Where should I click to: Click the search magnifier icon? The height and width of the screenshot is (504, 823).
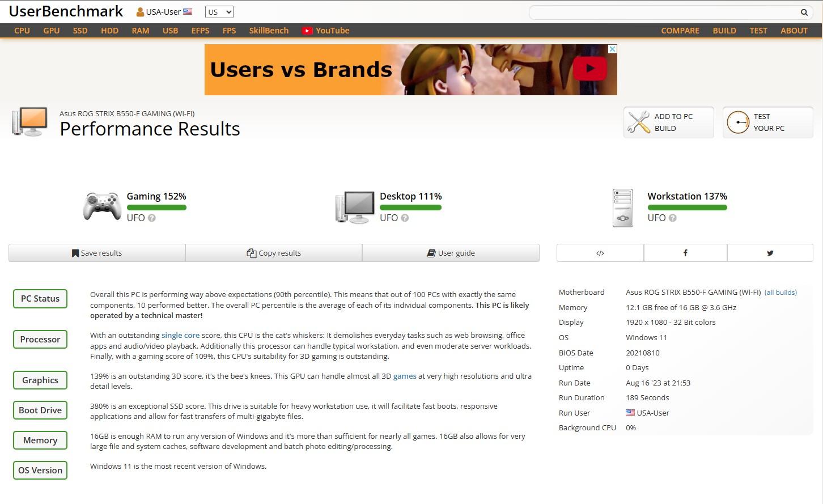pos(804,12)
